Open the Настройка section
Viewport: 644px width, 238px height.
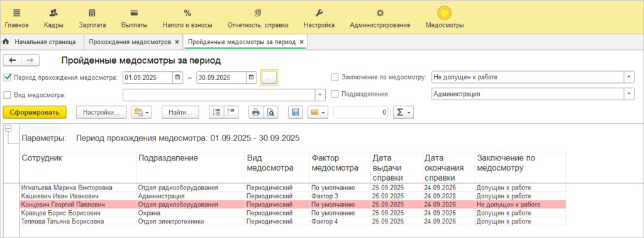[319, 18]
